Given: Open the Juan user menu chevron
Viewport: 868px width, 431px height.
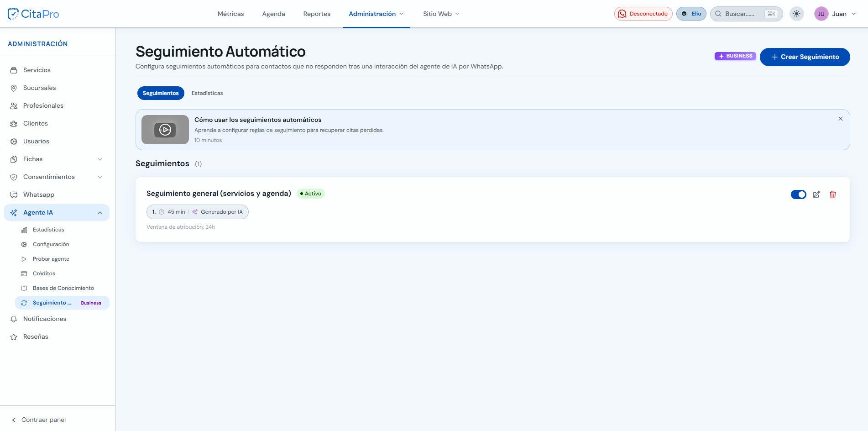Looking at the screenshot, I should pyautogui.click(x=854, y=14).
